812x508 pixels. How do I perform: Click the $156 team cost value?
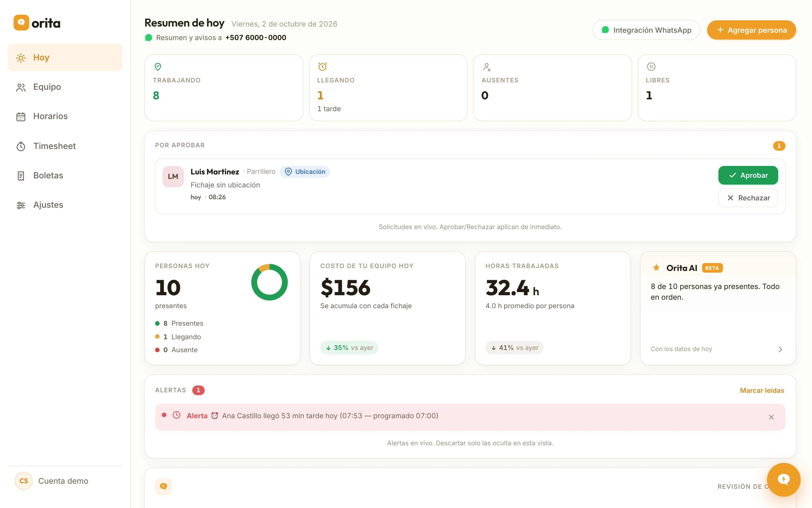pyautogui.click(x=345, y=288)
